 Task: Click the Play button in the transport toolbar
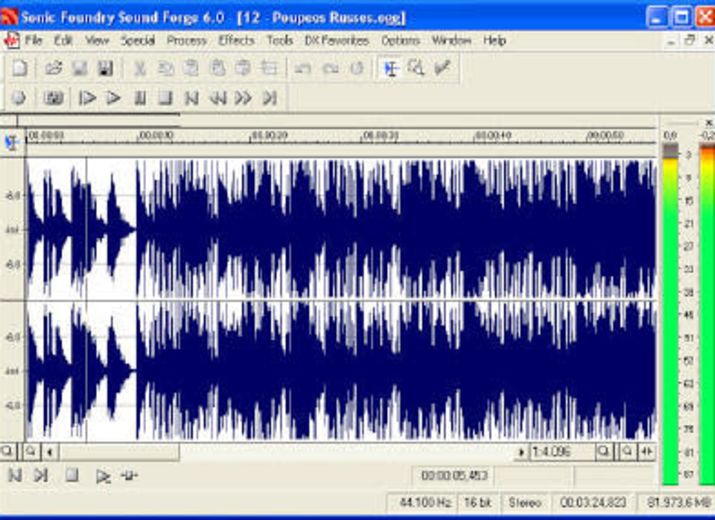coord(113,98)
